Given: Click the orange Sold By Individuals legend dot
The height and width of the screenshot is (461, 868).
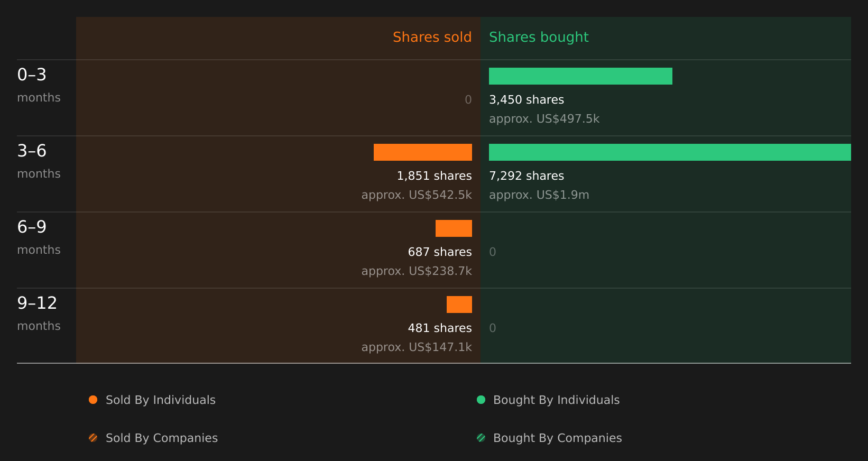Looking at the screenshot, I should [x=93, y=400].
